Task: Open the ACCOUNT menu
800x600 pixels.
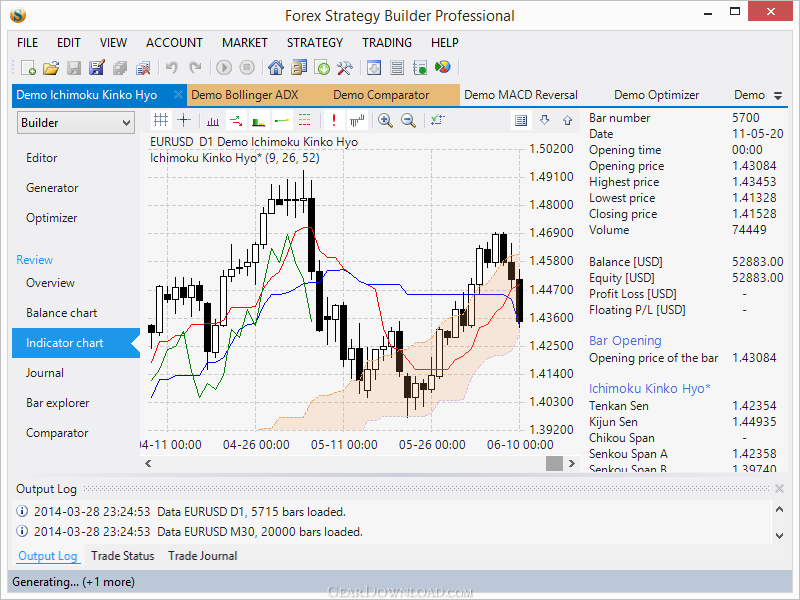Action: (x=174, y=43)
